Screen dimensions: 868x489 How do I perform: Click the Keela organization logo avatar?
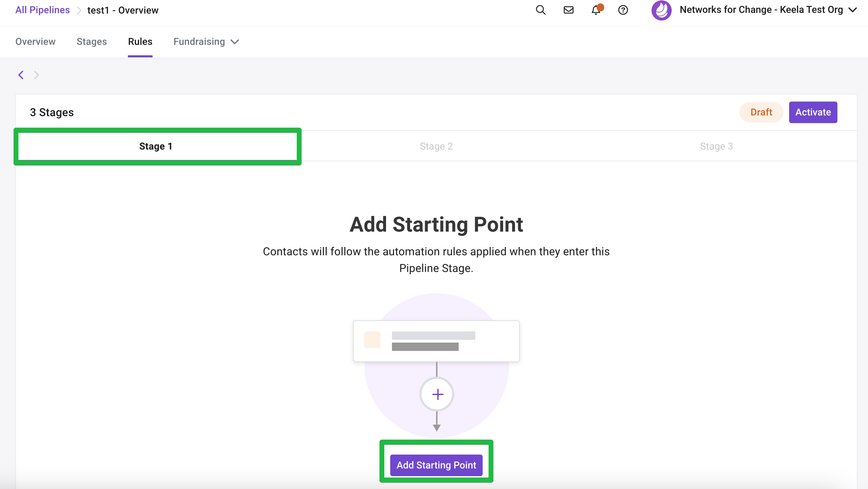[x=661, y=10]
